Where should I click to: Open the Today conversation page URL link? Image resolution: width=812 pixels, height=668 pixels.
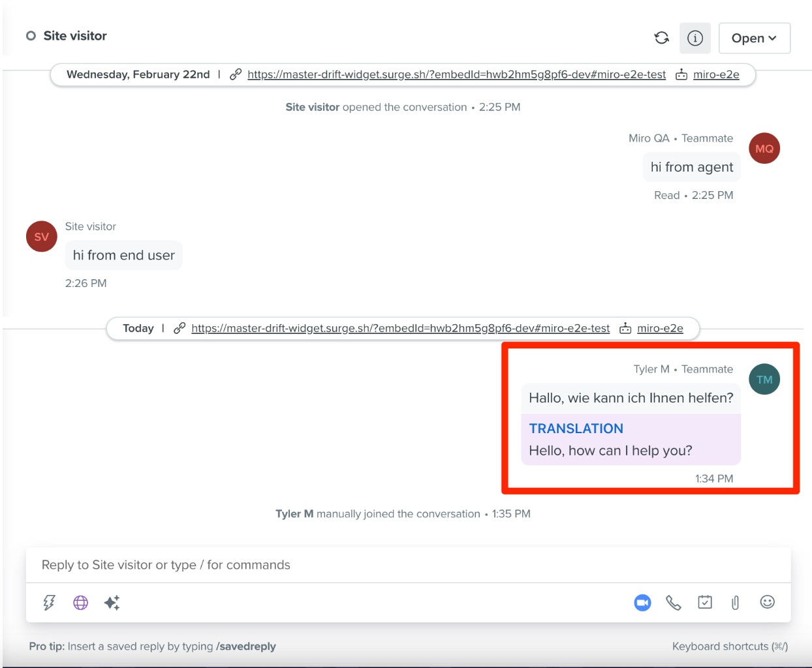point(400,328)
